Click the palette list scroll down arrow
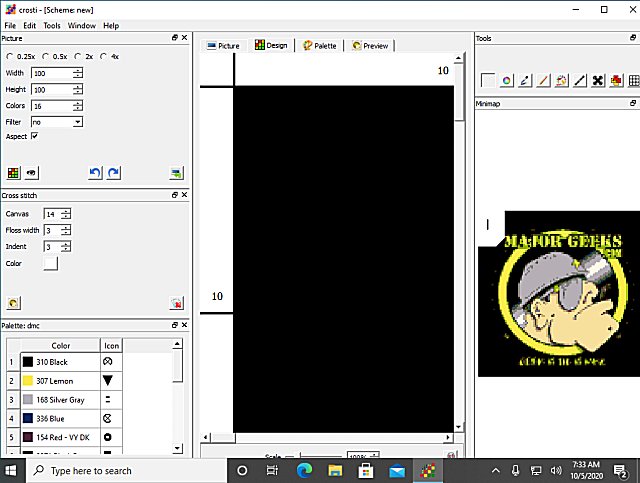Screen dimensions: 640x483 point(177,448)
